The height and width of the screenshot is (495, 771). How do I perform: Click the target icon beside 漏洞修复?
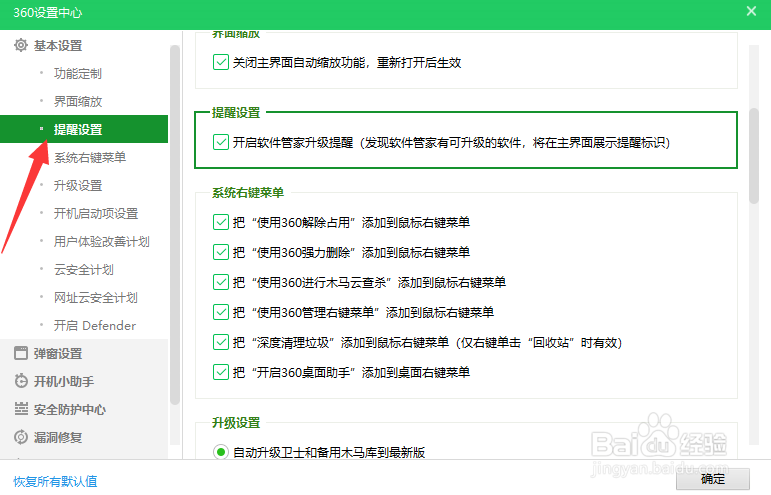tap(21, 437)
